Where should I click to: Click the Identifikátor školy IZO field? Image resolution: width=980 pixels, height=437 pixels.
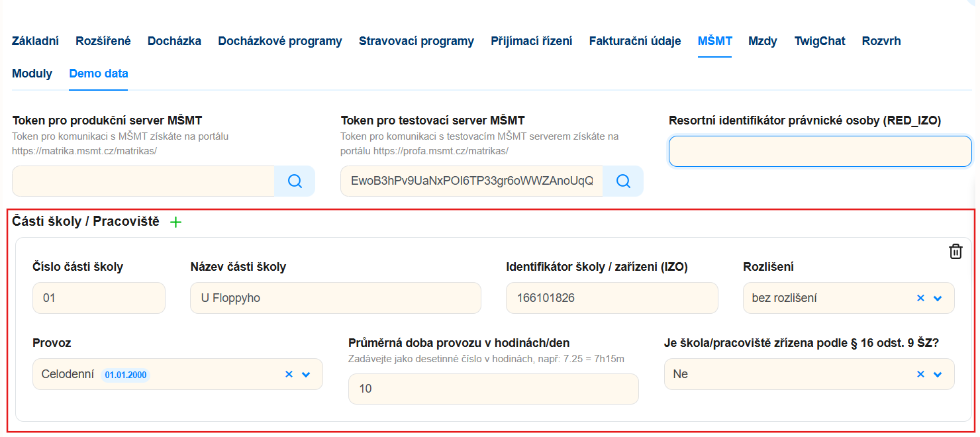coord(612,298)
